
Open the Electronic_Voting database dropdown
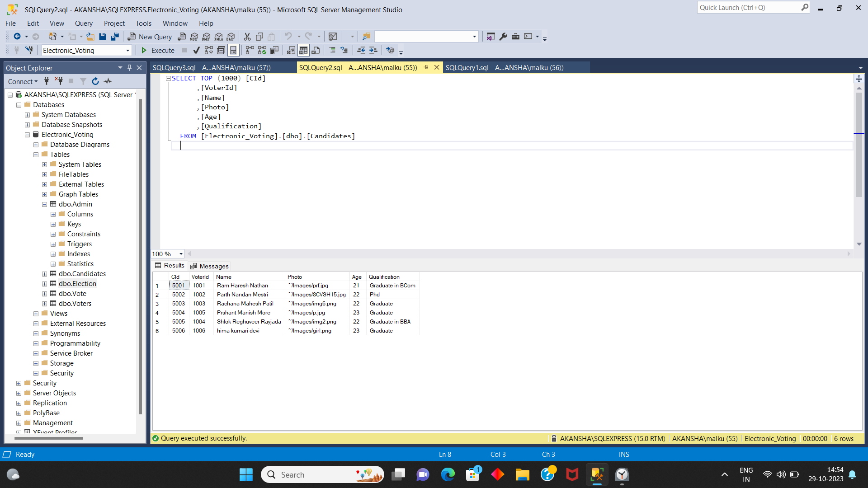(x=128, y=50)
